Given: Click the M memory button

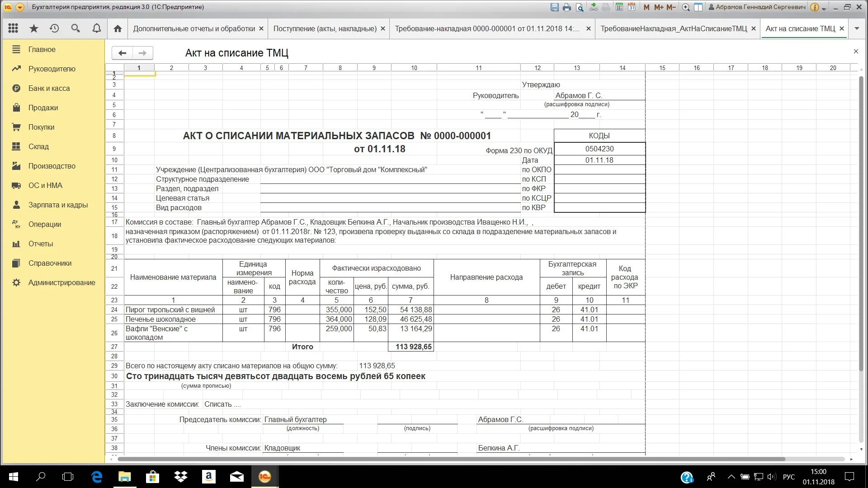Looking at the screenshot, I should 646,7.
